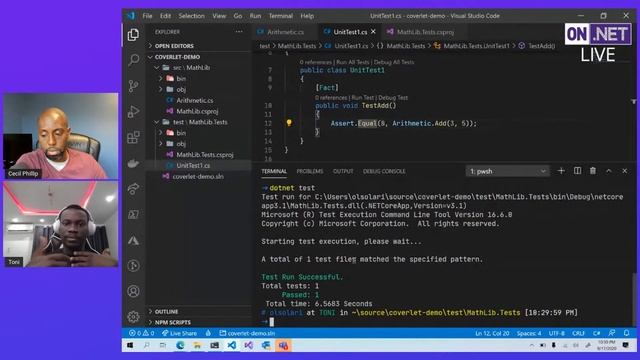Click Debug Test code lens above TestAdd
This screenshot has height=360, width=640.
point(393,98)
